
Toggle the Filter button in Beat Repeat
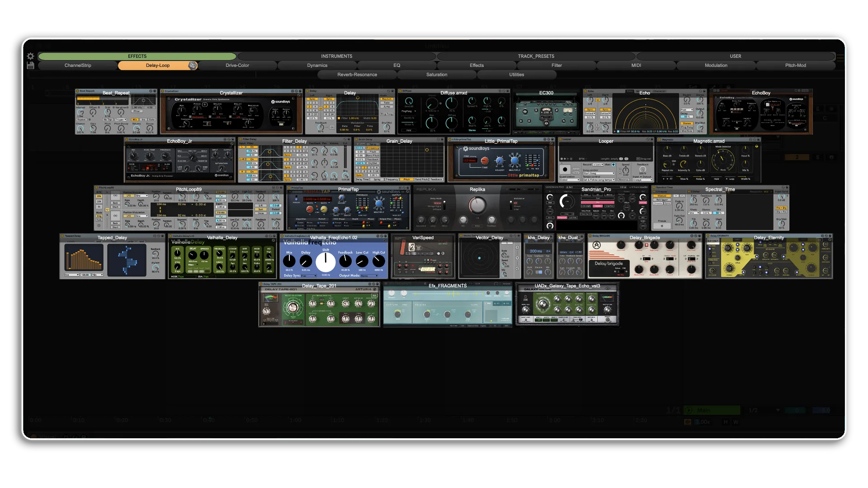(137, 111)
